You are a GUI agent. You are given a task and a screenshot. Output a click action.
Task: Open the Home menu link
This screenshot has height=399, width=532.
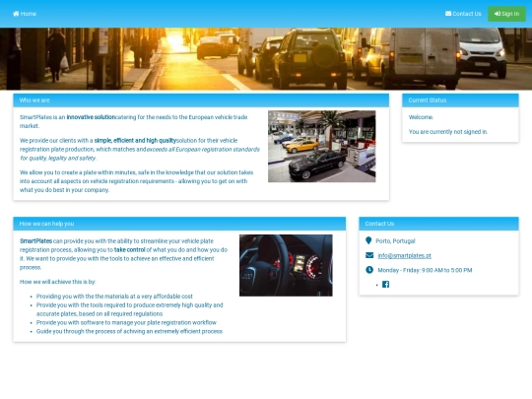(25, 14)
